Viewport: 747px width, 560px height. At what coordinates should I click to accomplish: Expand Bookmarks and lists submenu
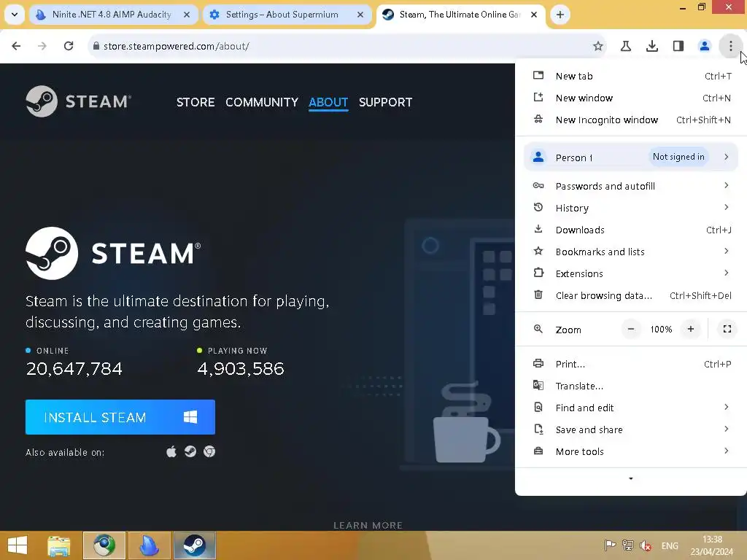(630, 252)
